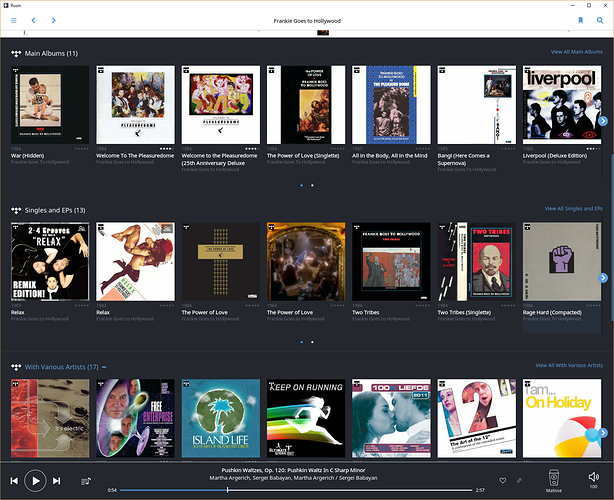View All With Various Artists link
Screen dimensions: 614x500
tap(569, 365)
